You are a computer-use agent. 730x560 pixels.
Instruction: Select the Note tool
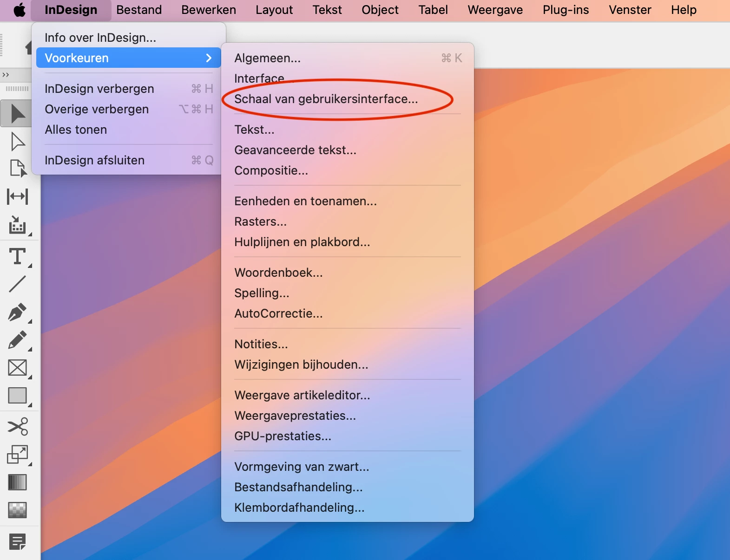click(x=18, y=541)
